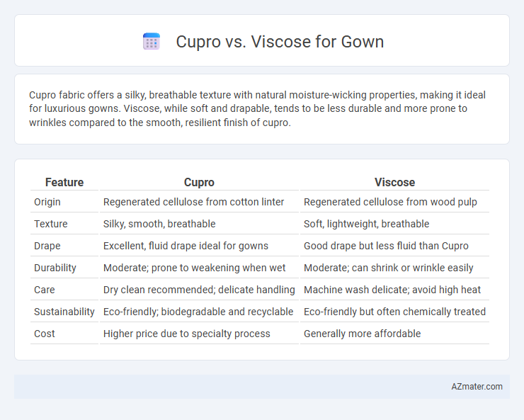Click 'Excellent, fluid drape ideal for gowns' cell
The height and width of the screenshot is (420, 524).
point(186,246)
